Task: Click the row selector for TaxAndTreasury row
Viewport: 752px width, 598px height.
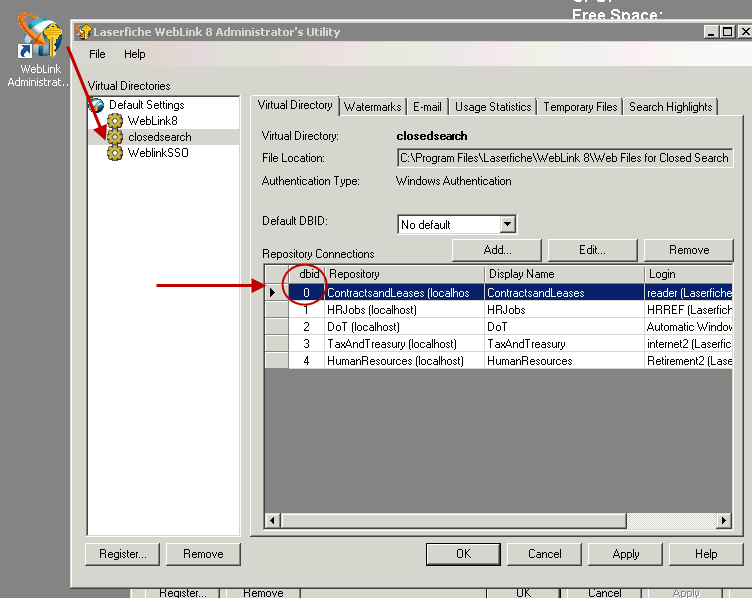Action: pyautogui.click(x=277, y=344)
